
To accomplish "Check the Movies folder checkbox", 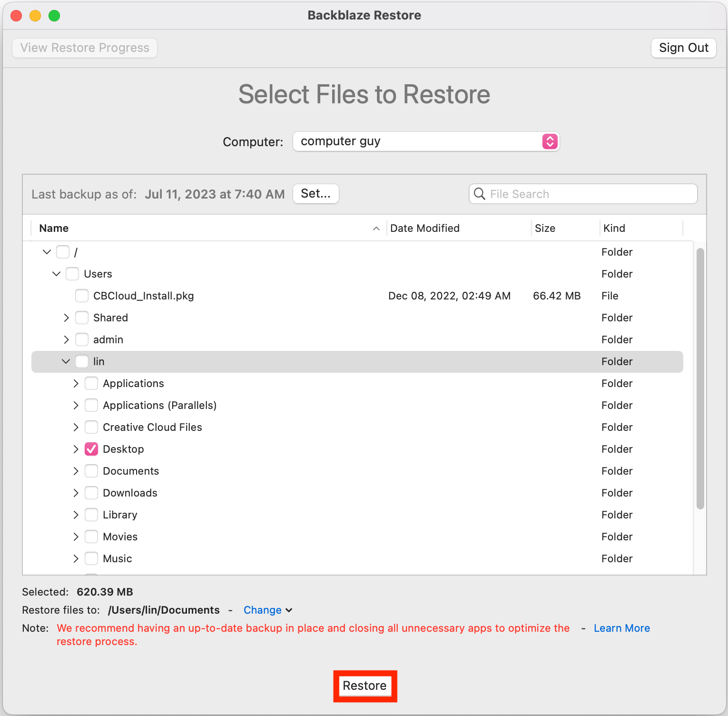I will 91,537.
